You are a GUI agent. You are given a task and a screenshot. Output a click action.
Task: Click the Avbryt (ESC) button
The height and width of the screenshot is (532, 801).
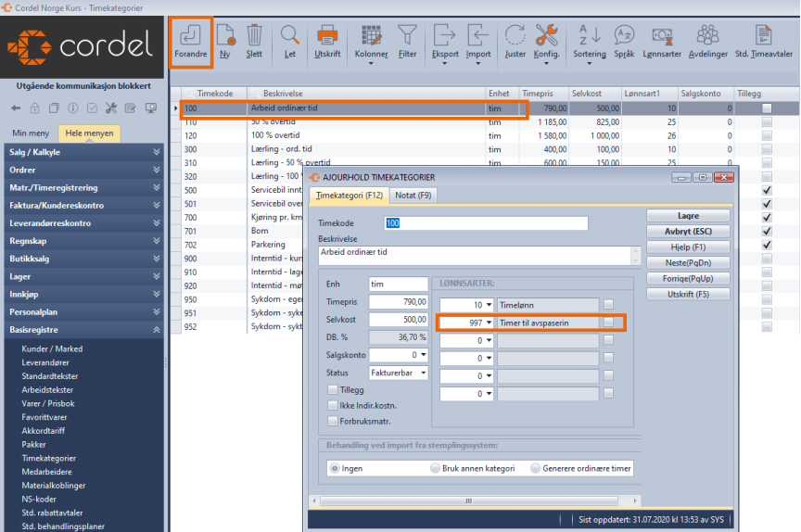[688, 232]
